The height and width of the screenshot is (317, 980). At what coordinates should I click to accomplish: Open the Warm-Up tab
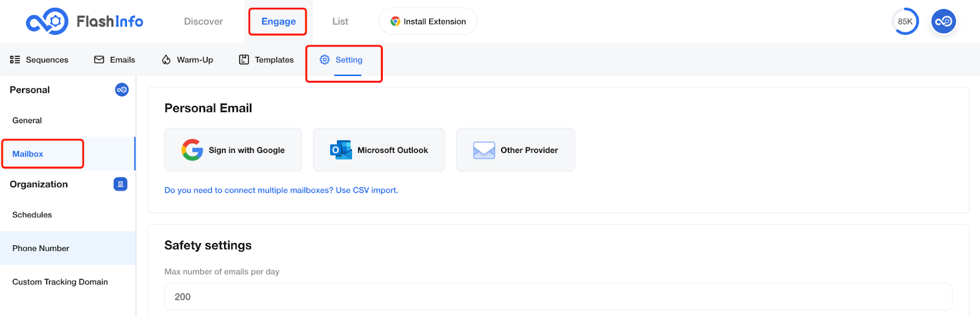coord(187,59)
